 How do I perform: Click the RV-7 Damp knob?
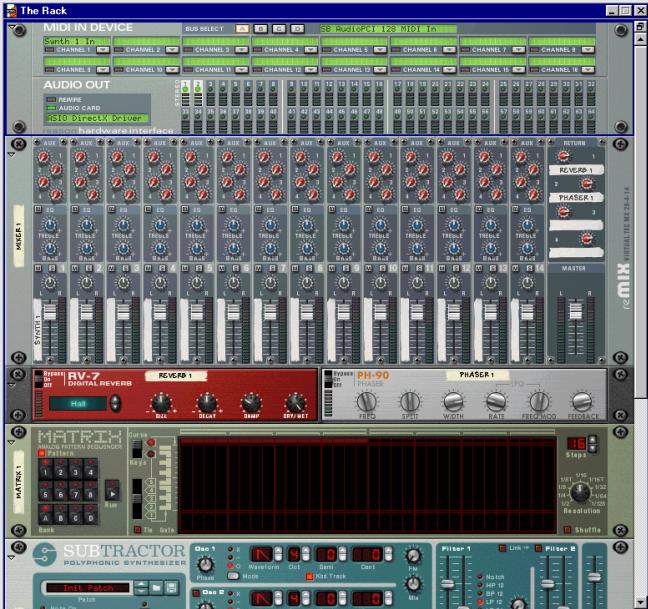(x=251, y=403)
